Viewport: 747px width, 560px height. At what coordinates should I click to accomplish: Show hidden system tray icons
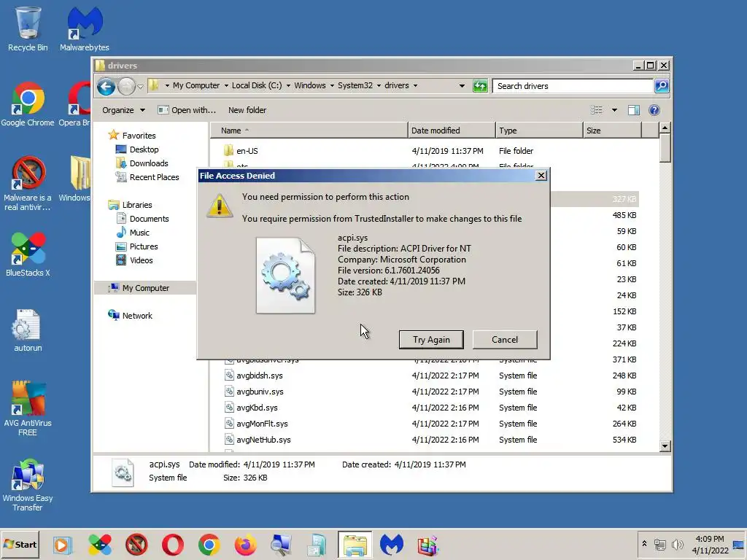pos(644,544)
